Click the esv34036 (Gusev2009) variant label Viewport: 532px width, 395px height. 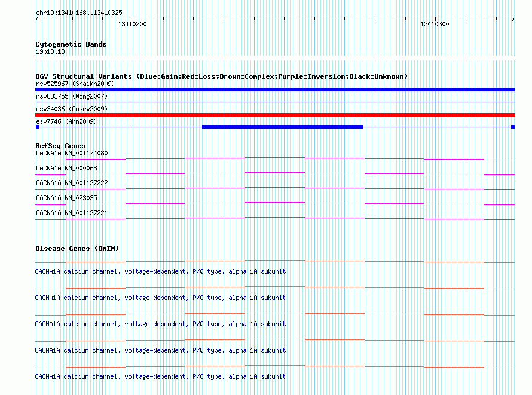(72, 109)
